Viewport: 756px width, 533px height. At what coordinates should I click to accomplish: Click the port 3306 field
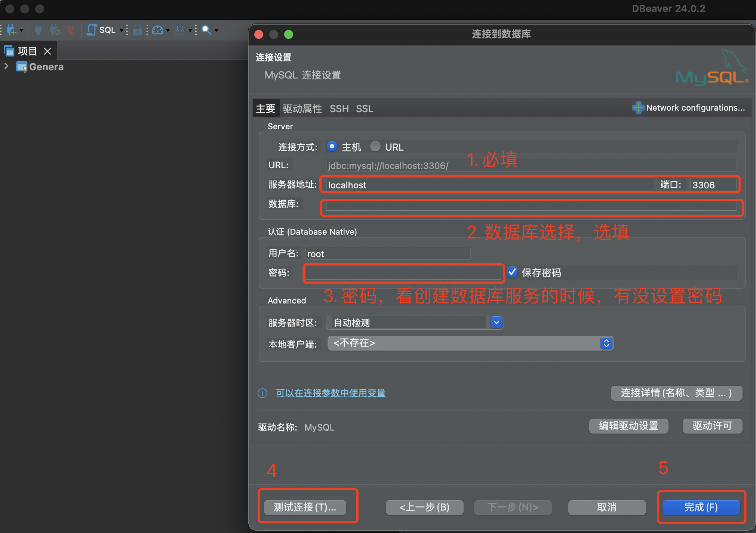713,185
